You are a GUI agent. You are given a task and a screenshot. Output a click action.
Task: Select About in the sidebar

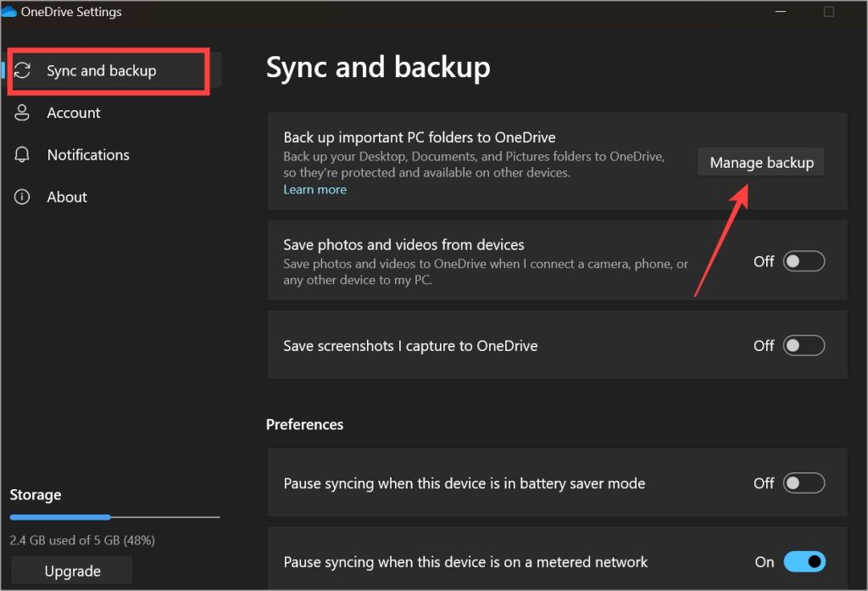click(x=67, y=197)
